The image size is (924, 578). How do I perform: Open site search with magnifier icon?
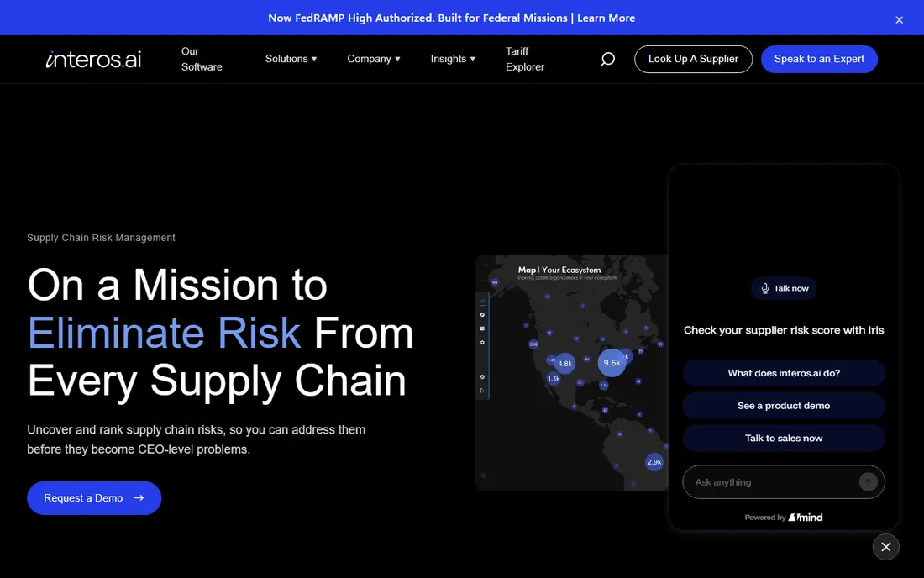tap(607, 59)
